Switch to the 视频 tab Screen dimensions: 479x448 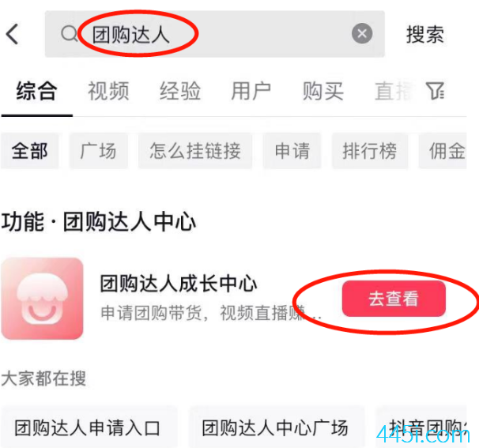108,91
